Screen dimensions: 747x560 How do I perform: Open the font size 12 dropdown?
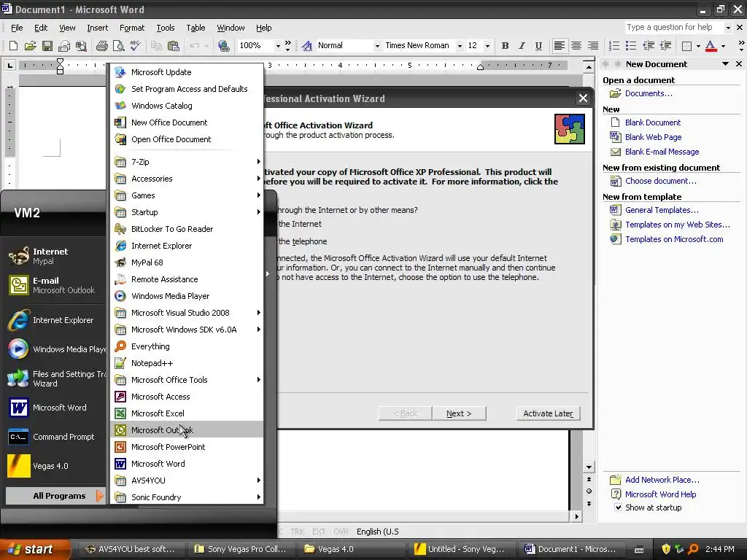click(x=487, y=46)
